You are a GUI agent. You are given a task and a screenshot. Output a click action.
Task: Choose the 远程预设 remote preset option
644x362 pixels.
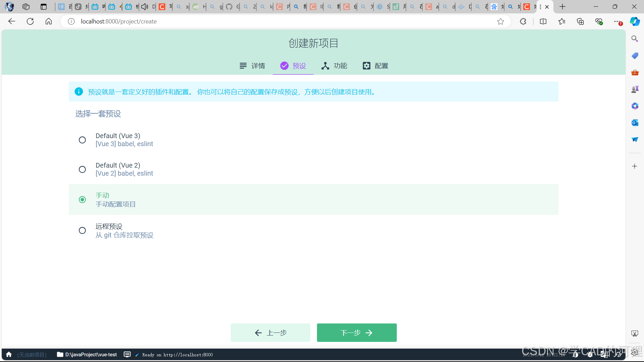click(82, 231)
